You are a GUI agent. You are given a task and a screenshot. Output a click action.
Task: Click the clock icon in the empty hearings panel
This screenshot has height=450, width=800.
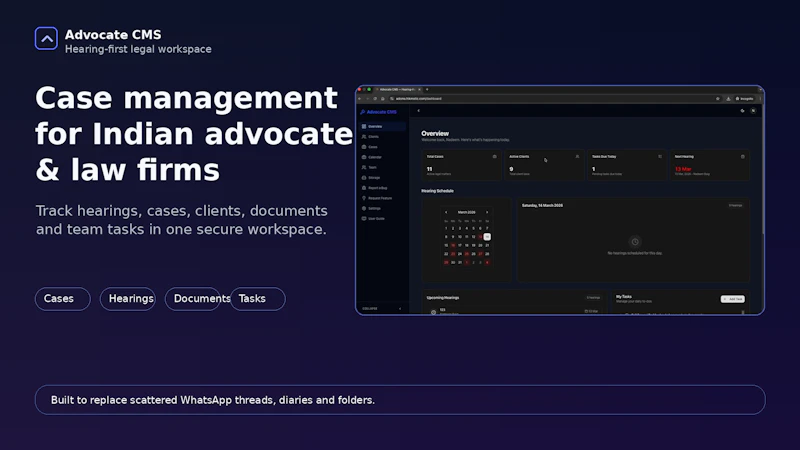pos(635,242)
